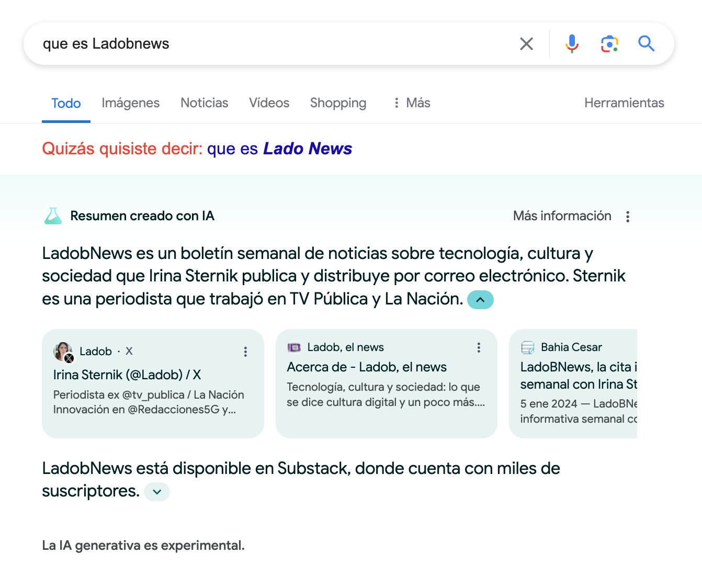The width and height of the screenshot is (702, 588).
Task: Open the Vídeos tab
Action: (x=269, y=103)
